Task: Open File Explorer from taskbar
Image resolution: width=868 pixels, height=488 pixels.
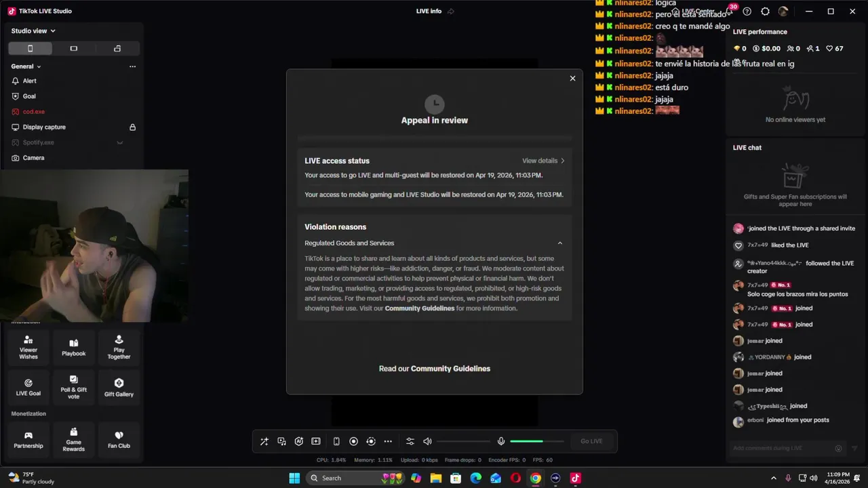Action: click(436, 478)
